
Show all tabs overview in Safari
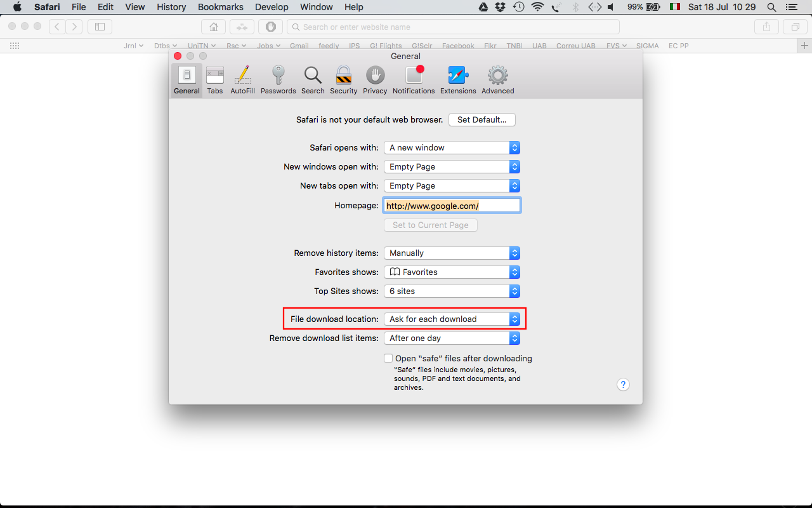click(795, 27)
